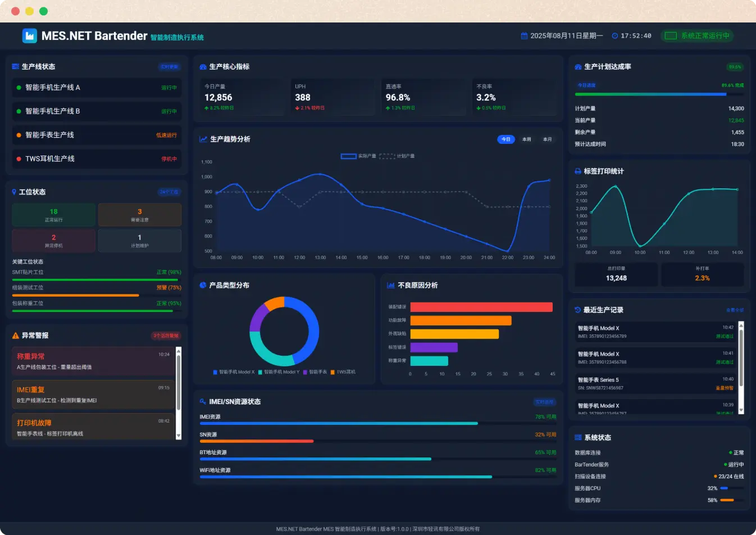Toggle the 计划产量 dashed legend series
This screenshot has height=535, width=756.
(397, 156)
